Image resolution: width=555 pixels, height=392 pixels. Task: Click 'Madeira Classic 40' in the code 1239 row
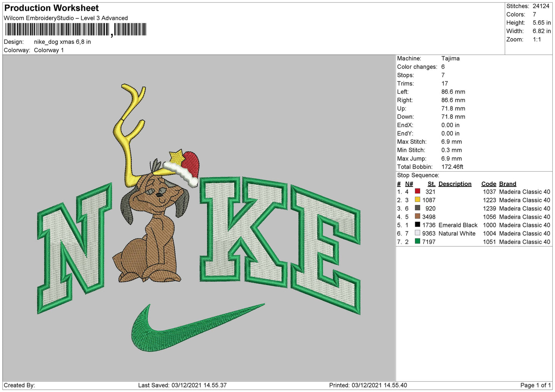pos(525,208)
